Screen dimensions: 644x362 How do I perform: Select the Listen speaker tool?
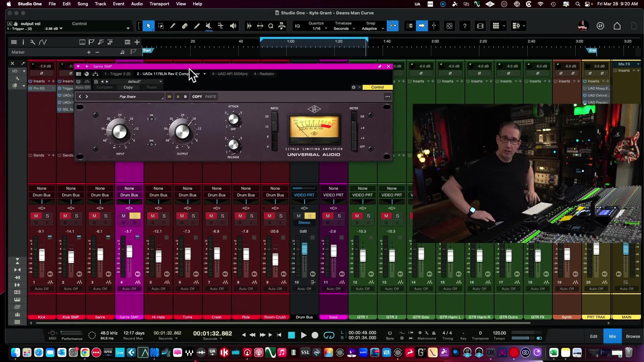tap(233, 26)
